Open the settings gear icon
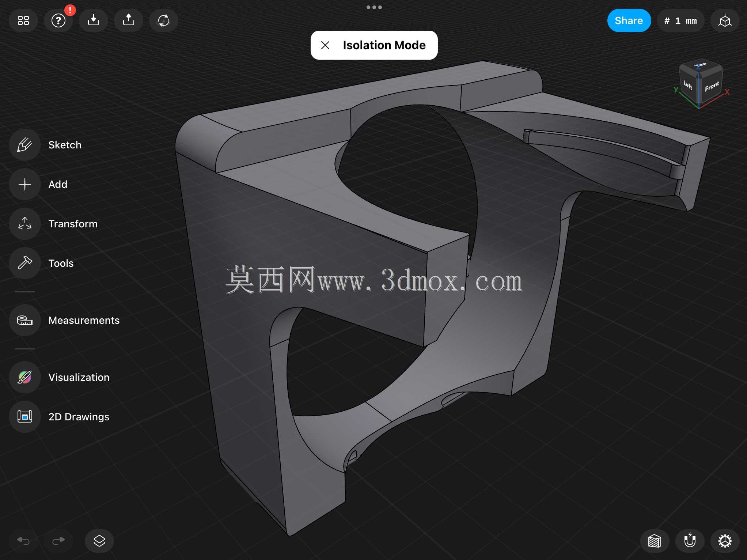747x560 pixels. click(x=725, y=541)
